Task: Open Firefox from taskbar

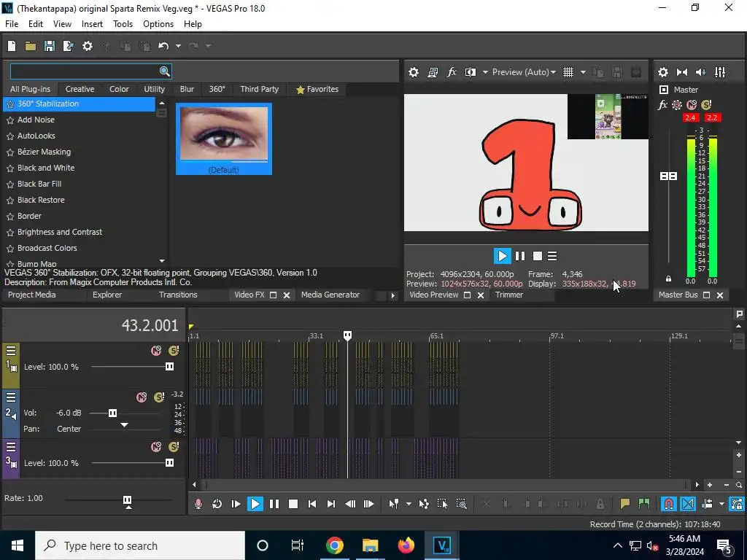Action: (x=406, y=545)
